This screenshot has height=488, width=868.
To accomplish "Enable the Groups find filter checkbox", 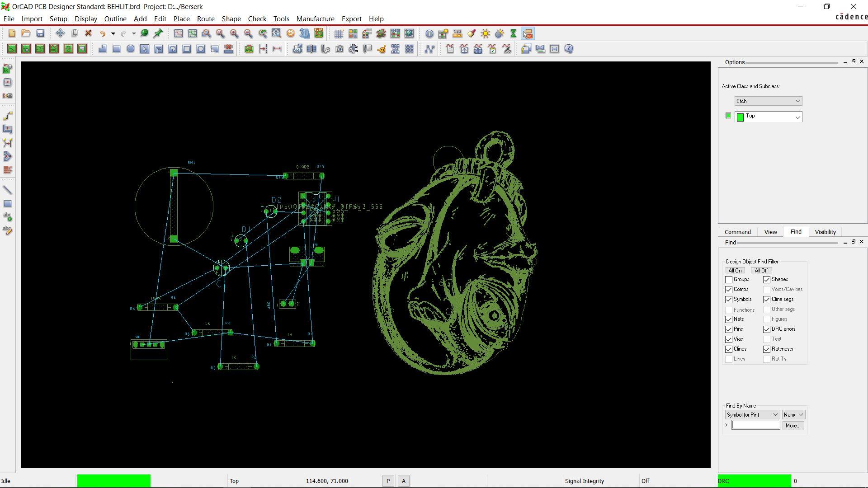I will (x=729, y=280).
